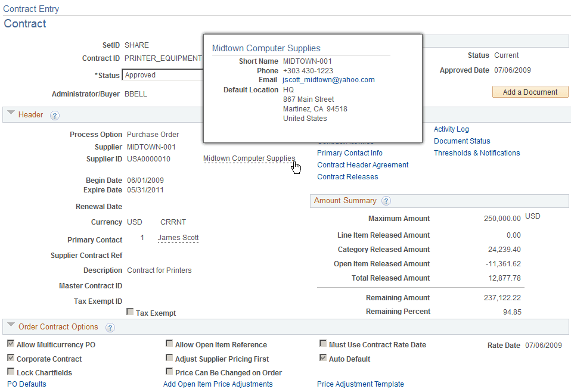Click the Add a Document button
Screen dimensions: 571x392
tap(529, 91)
